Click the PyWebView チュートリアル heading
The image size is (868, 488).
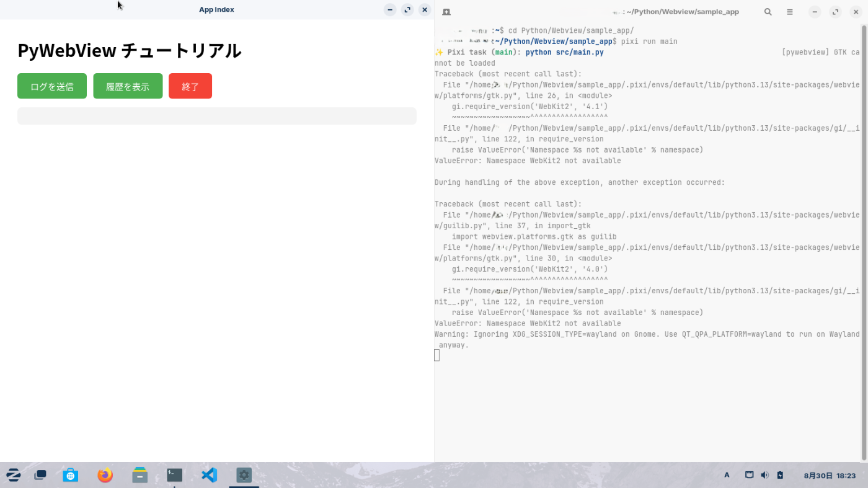click(129, 50)
